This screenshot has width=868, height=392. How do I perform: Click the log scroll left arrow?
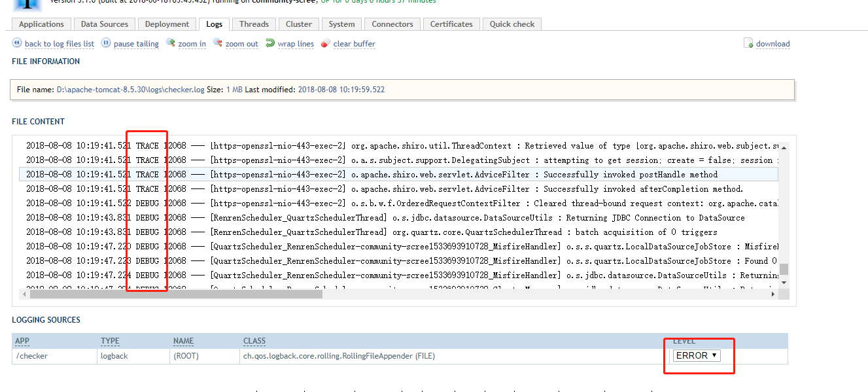(x=24, y=294)
